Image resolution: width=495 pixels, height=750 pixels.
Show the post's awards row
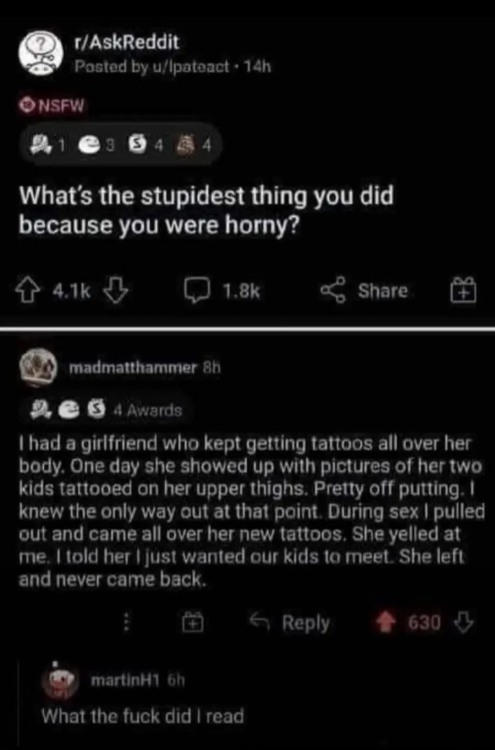point(120,144)
